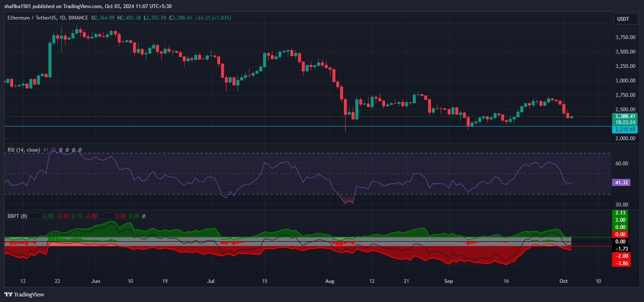Screen dimensions: 644x302
Task: Click the 20.00 label on the RSI scale
Action: [621, 205]
